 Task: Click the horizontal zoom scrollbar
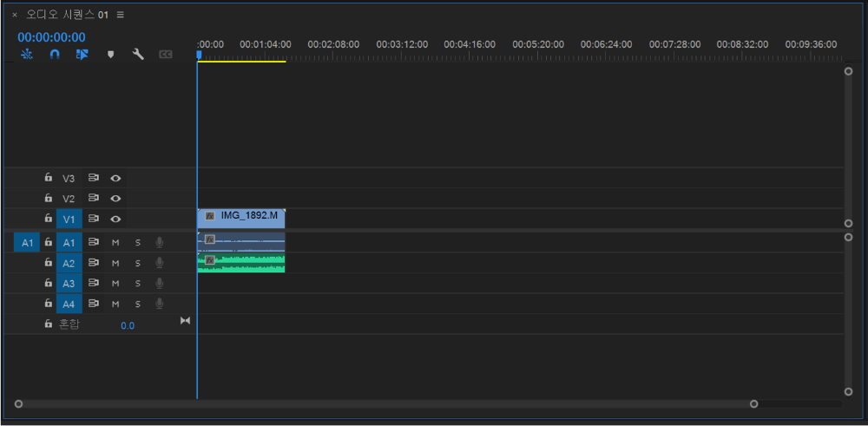pyautogui.click(x=386, y=403)
